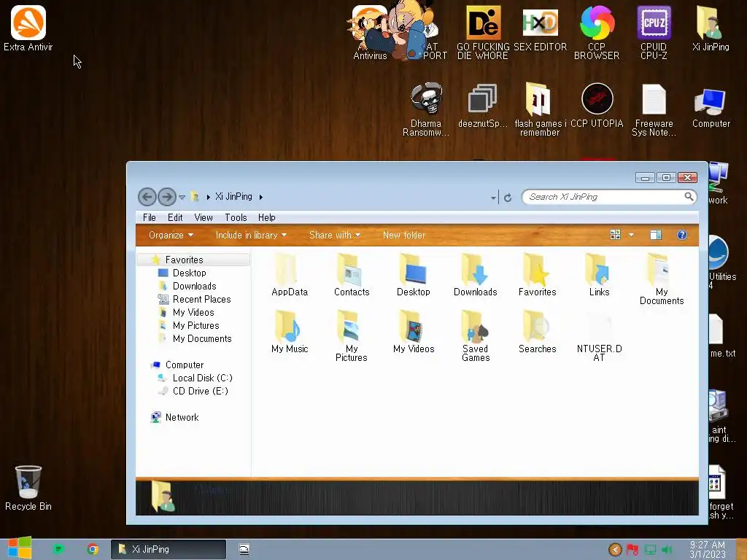Open the Contacts folder
The height and width of the screenshot is (560, 747).
tap(352, 275)
